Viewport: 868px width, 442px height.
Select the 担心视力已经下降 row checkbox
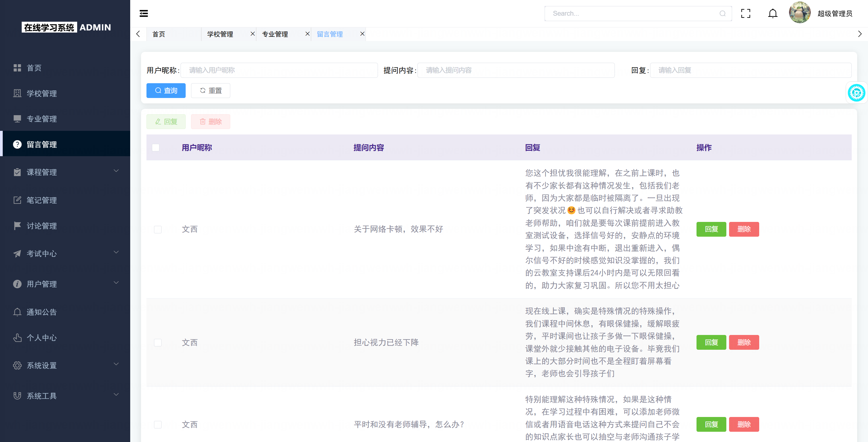(158, 343)
